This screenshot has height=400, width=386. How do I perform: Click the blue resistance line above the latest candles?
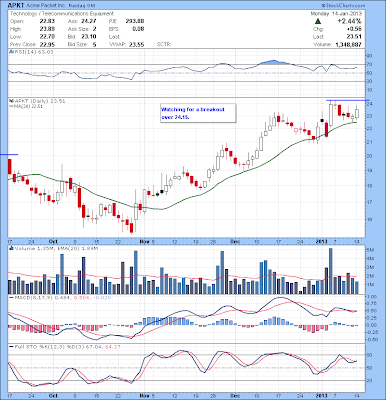coord(348,100)
